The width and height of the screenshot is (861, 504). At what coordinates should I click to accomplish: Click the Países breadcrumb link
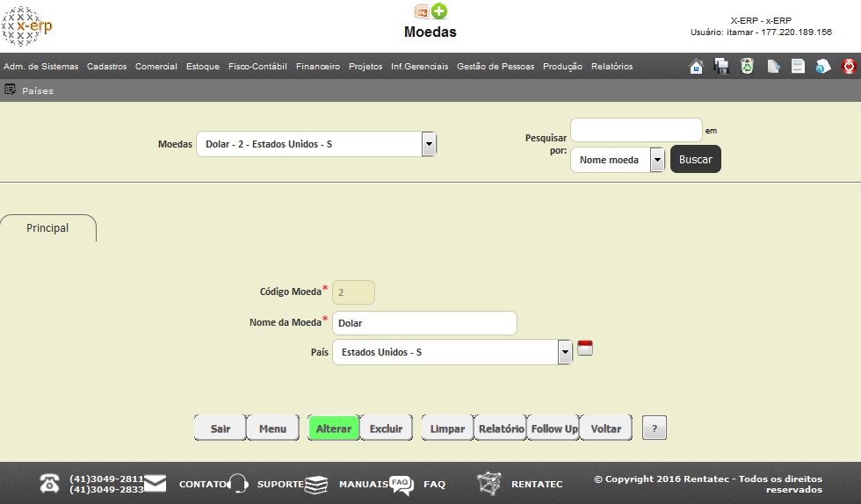coord(37,90)
